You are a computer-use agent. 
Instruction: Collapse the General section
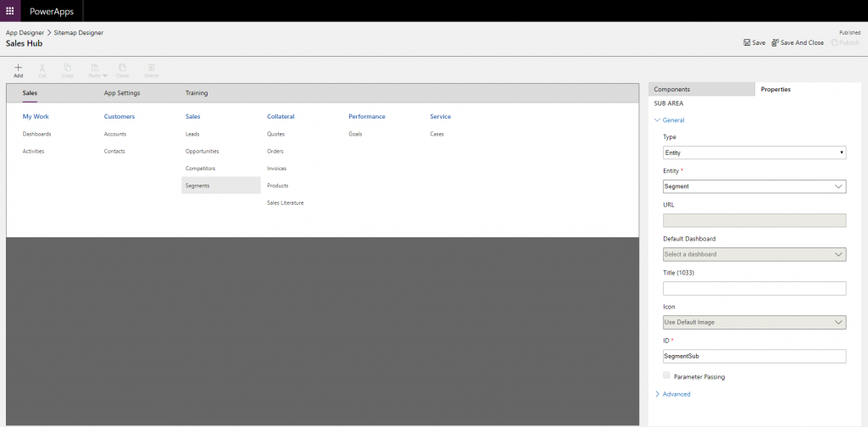coord(670,120)
